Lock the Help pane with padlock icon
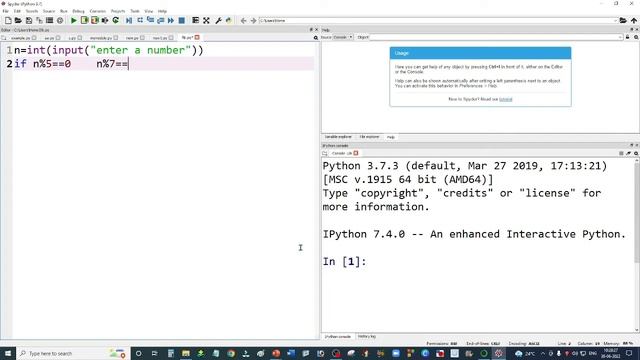The width and height of the screenshot is (640, 360). coord(627,37)
